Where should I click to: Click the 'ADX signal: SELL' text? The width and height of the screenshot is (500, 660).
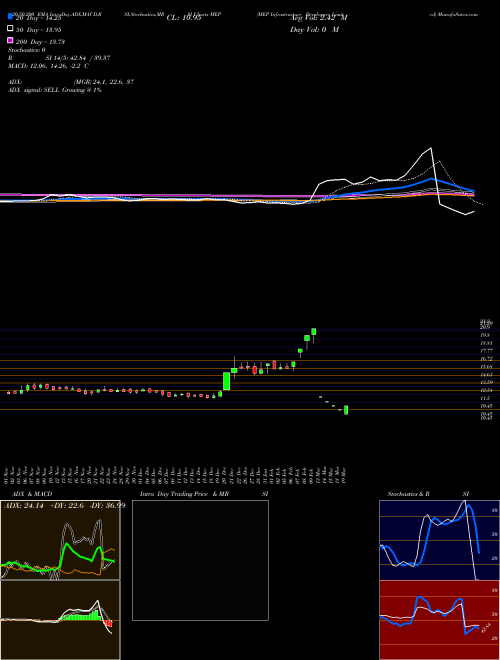coord(55,90)
